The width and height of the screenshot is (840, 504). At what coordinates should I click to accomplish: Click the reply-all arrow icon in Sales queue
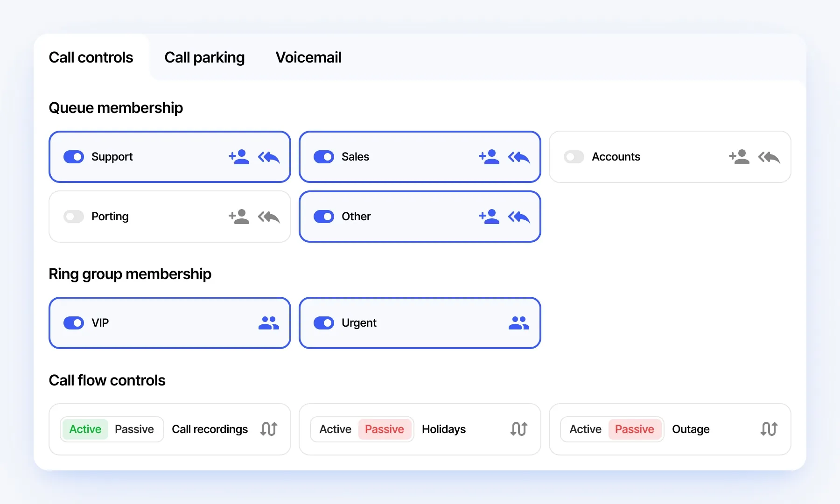[x=519, y=157]
